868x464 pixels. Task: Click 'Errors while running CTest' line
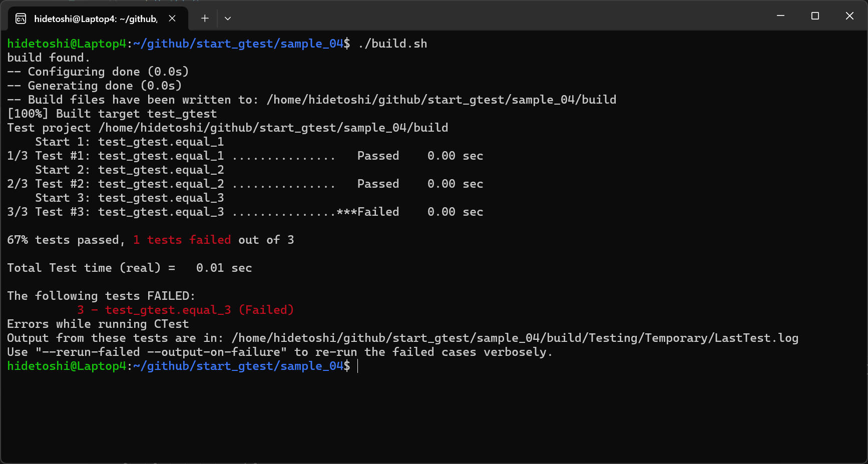98,324
